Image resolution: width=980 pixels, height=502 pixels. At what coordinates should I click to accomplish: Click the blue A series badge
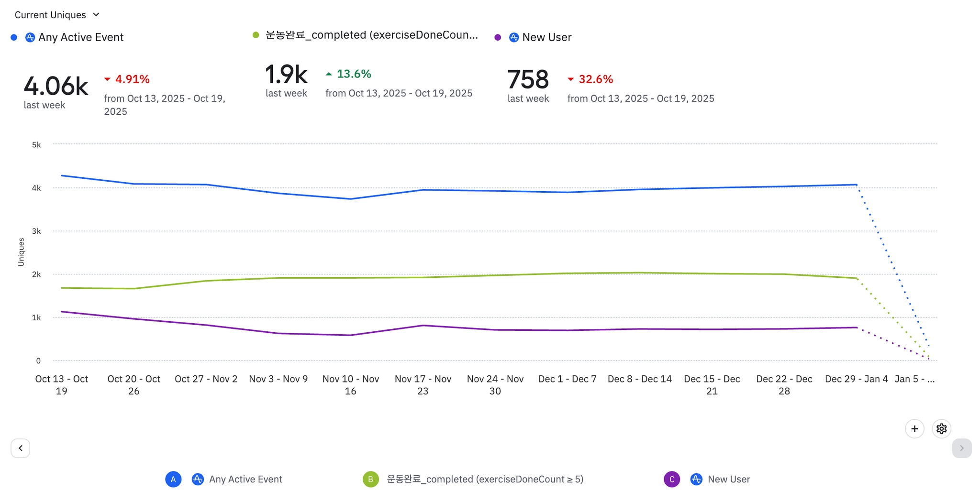[x=173, y=479]
